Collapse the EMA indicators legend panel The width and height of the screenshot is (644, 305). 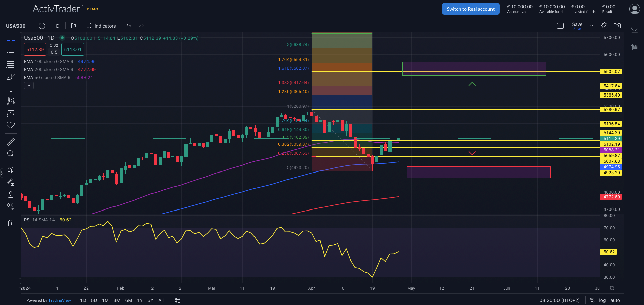[x=29, y=85]
